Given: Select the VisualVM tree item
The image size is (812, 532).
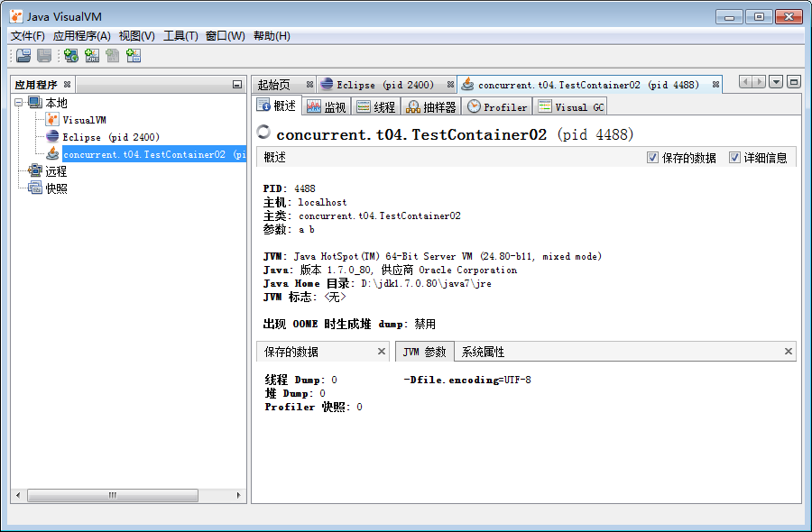Looking at the screenshot, I should click(x=85, y=120).
